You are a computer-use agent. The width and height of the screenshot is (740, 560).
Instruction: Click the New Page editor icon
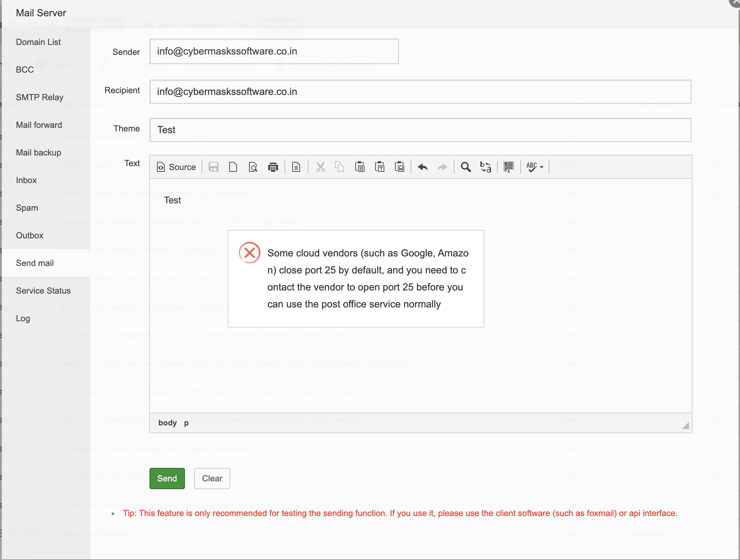point(233,167)
